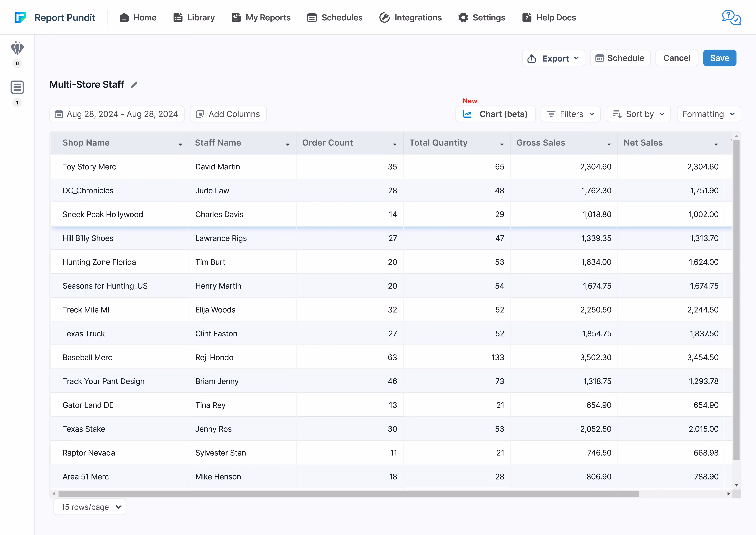Open Gross Sales column menu arrow

coord(609,145)
